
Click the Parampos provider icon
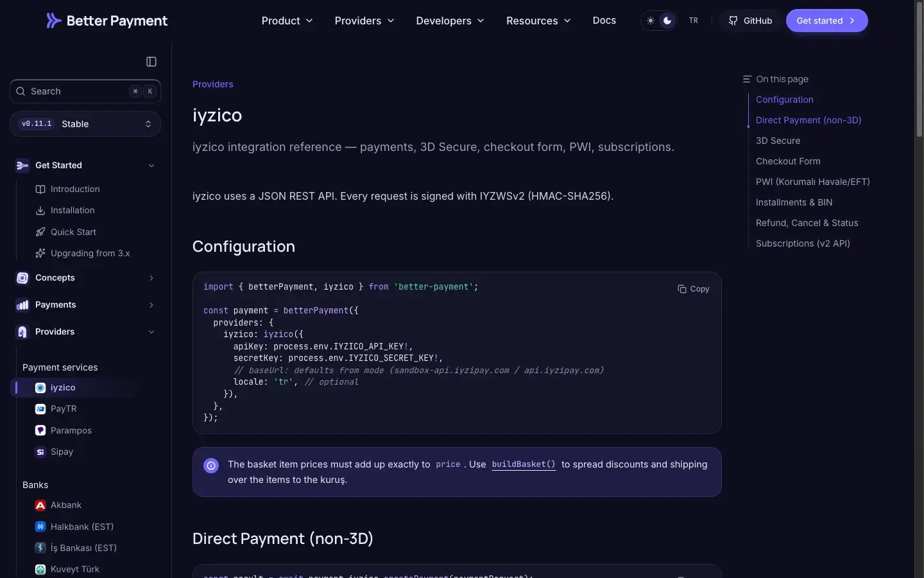40,431
